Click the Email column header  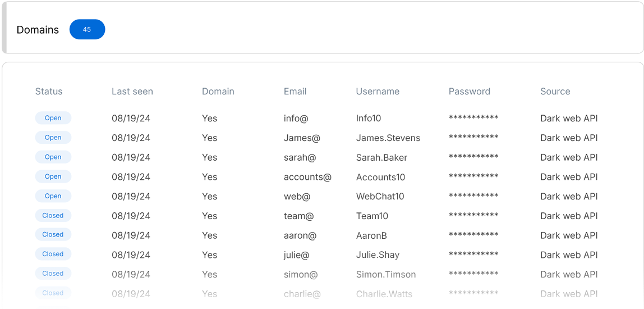click(295, 92)
